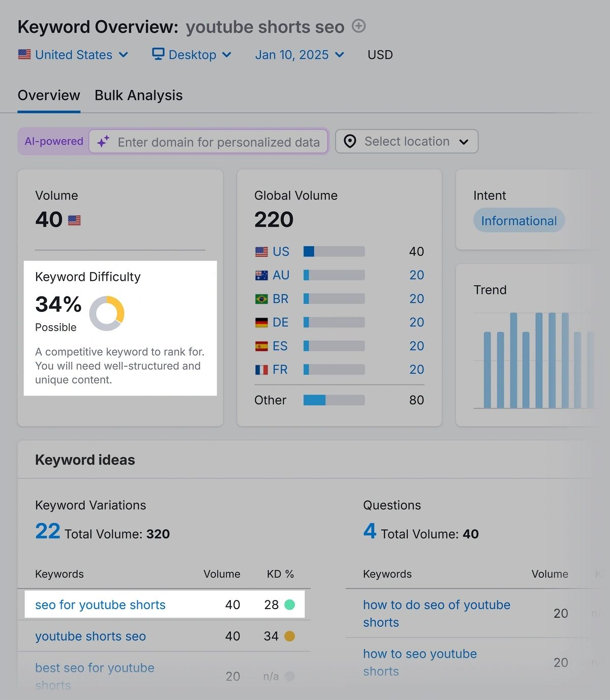Click the KD % column header
The image size is (610, 700).
click(281, 574)
